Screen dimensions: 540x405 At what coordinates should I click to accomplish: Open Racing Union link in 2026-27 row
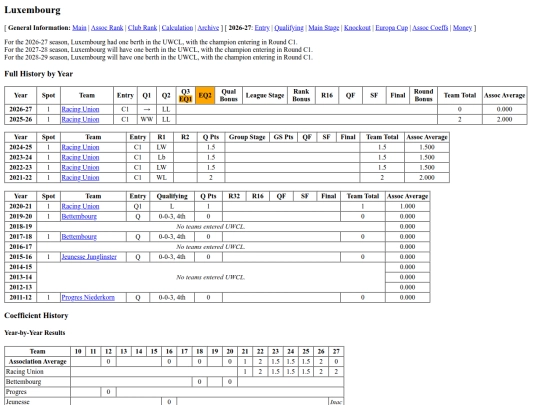tap(80, 109)
